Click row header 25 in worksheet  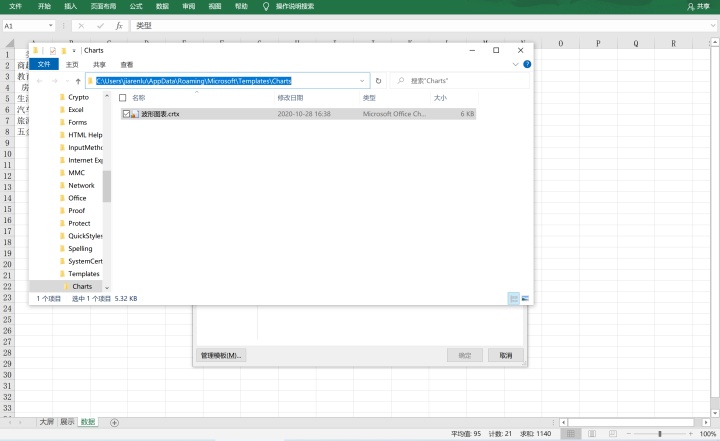point(7,320)
